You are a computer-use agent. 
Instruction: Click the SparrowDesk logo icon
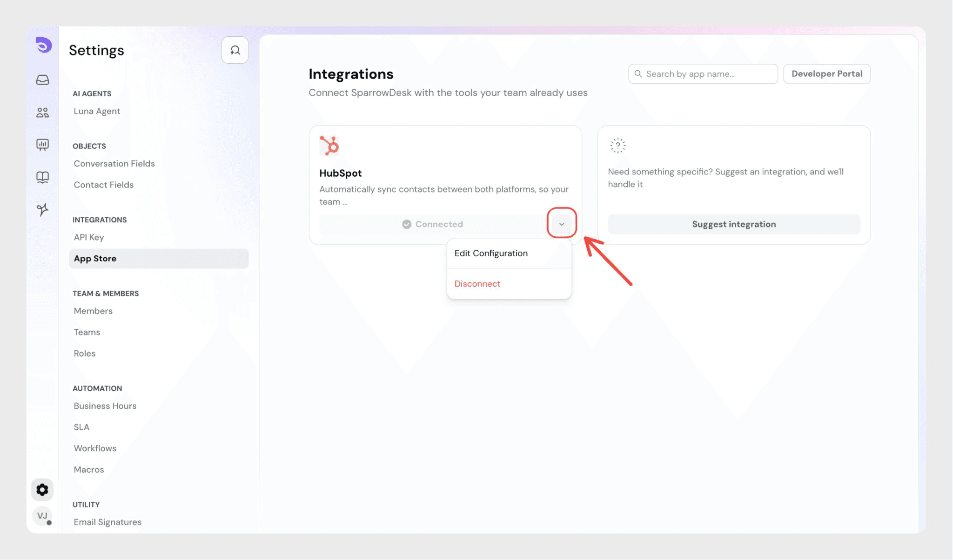pyautogui.click(x=43, y=45)
